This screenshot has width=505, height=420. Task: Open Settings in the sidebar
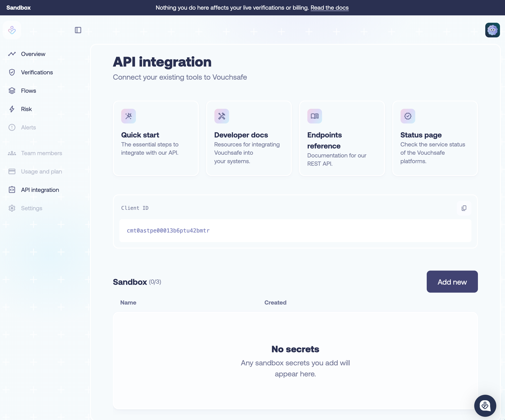click(31, 208)
